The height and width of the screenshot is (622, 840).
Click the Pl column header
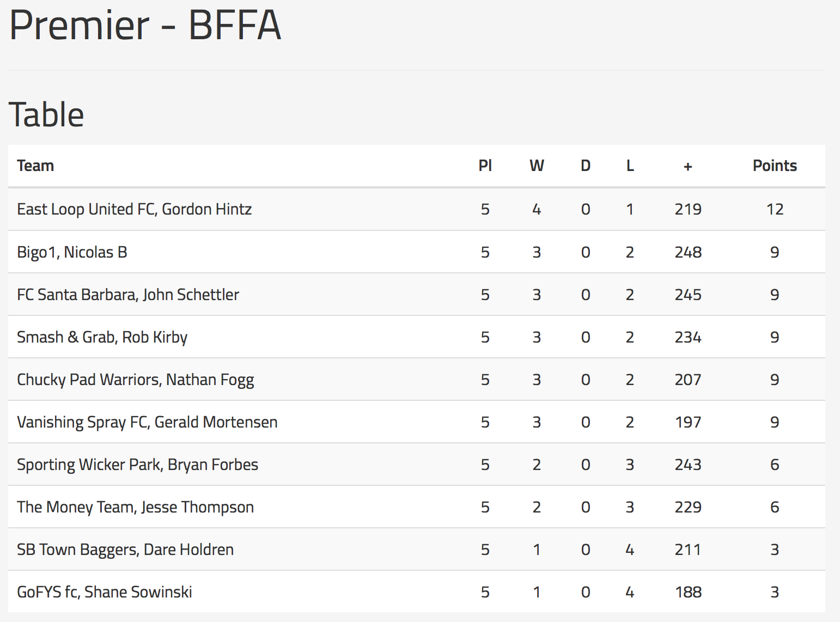pos(485,166)
